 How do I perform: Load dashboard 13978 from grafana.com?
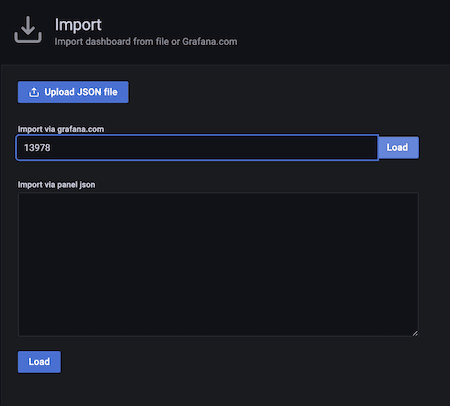coord(398,148)
